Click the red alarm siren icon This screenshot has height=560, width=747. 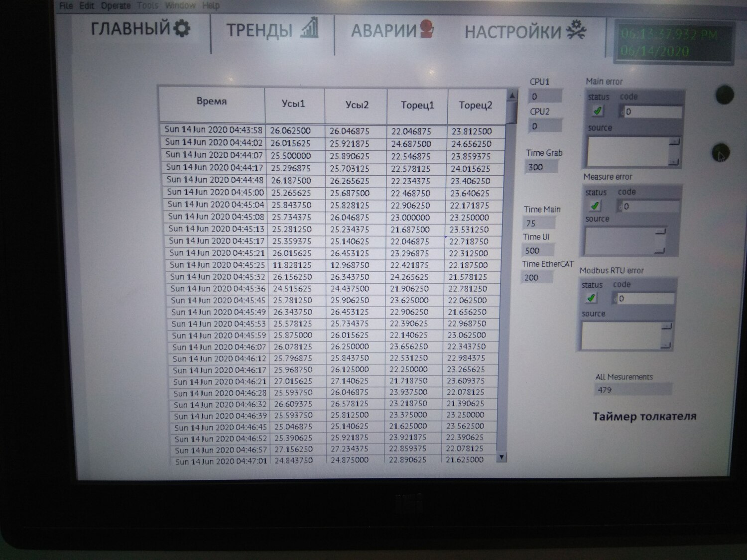click(426, 29)
